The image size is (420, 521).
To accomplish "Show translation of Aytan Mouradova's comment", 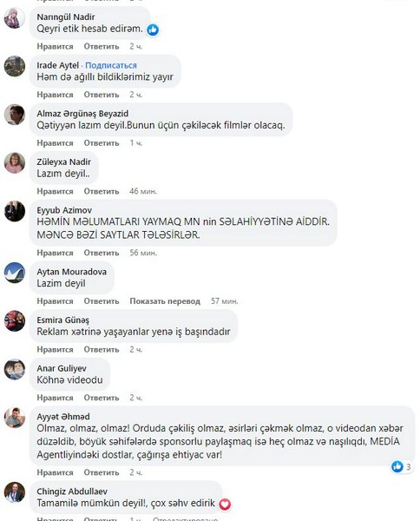I will tap(165, 301).
